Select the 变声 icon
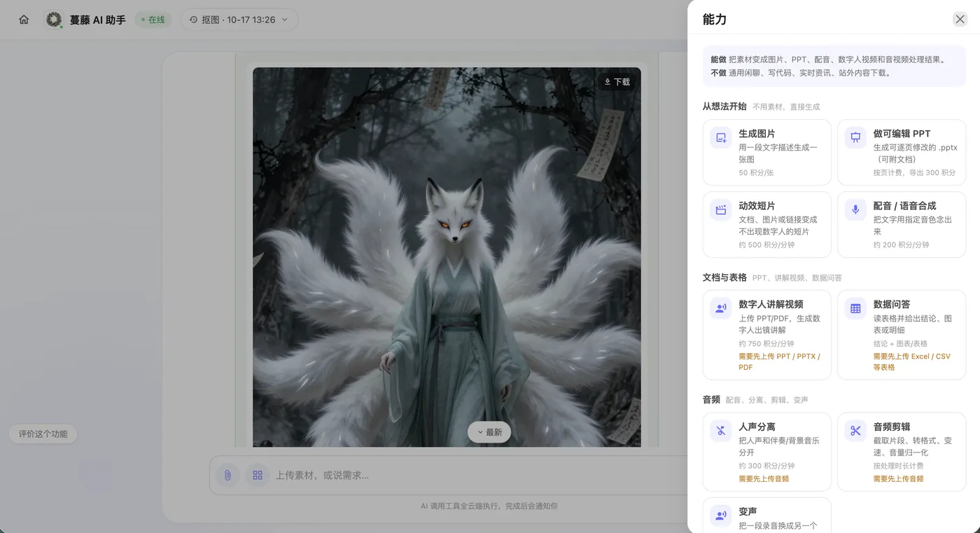This screenshot has width=980, height=533. [x=721, y=516]
